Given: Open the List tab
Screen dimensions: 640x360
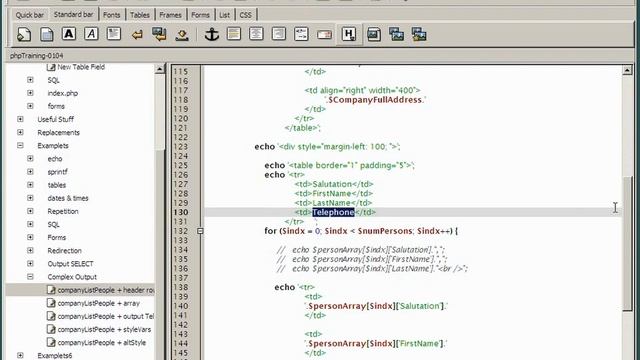Looking at the screenshot, I should coord(224,15).
